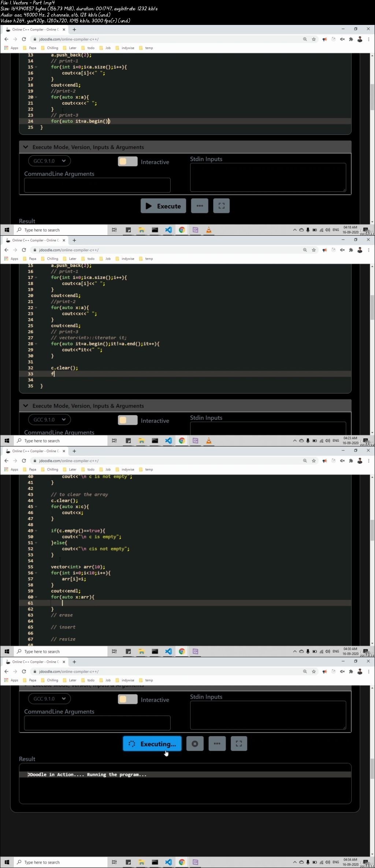Open extensions puzzle icon in 04:30 AM frame
The height and width of the screenshot is (868, 375).
(351, 461)
